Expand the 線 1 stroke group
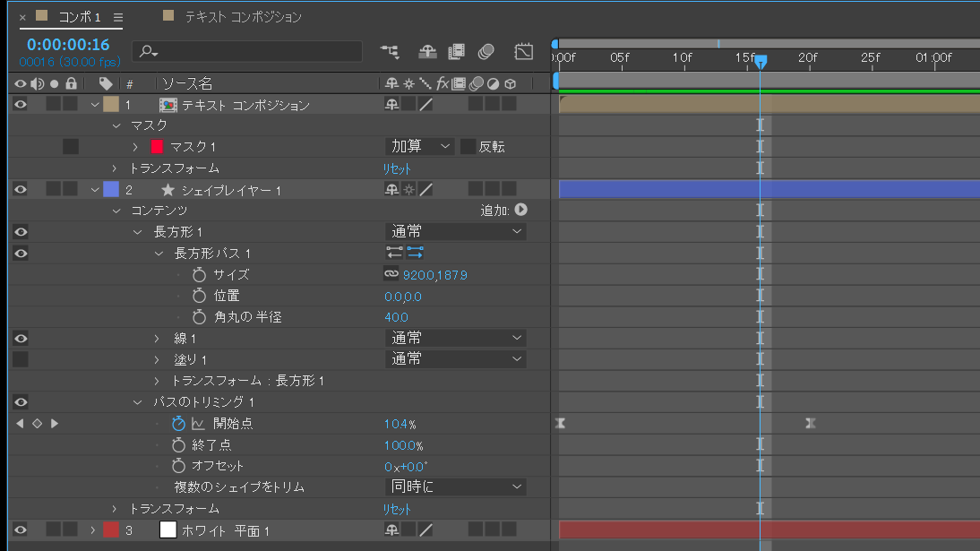The width and height of the screenshot is (980, 551). [x=157, y=339]
